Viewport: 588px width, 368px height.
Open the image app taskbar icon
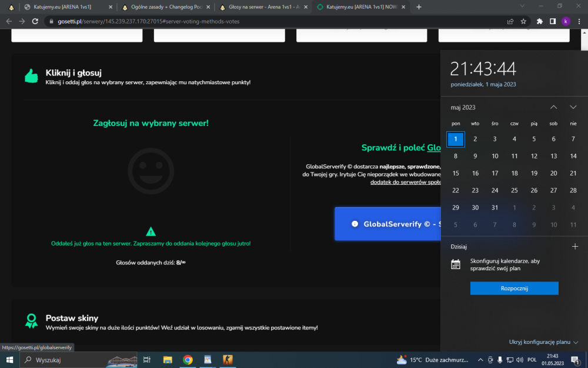click(x=208, y=360)
